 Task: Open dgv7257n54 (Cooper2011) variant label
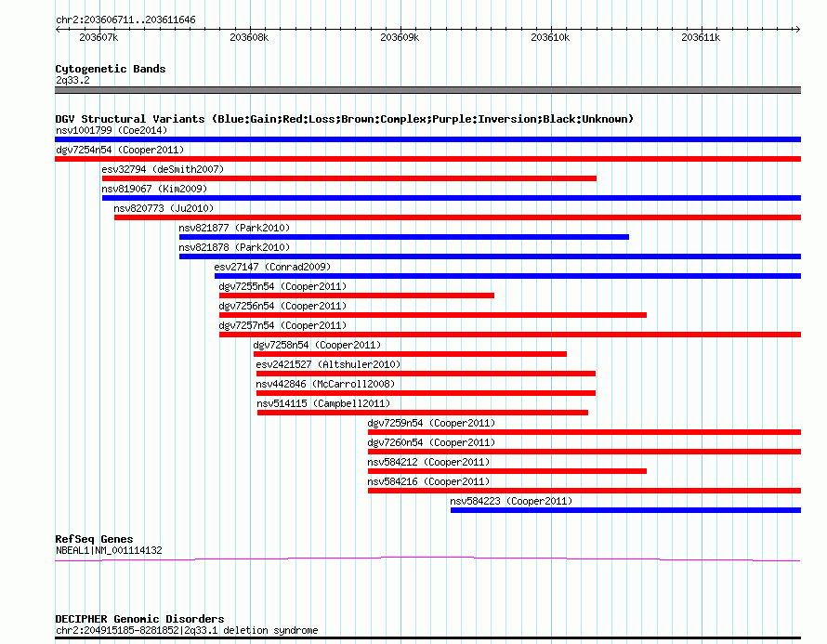pyautogui.click(x=282, y=325)
